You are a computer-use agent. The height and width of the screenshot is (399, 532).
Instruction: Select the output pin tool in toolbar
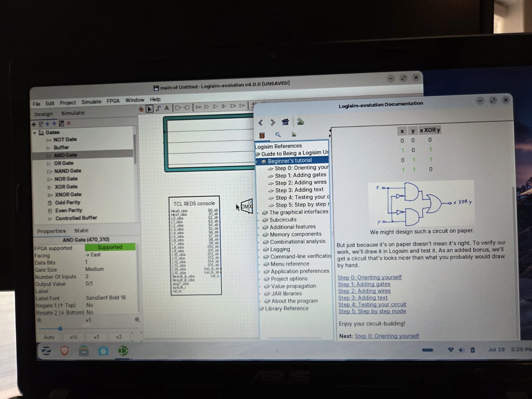[x=187, y=107]
